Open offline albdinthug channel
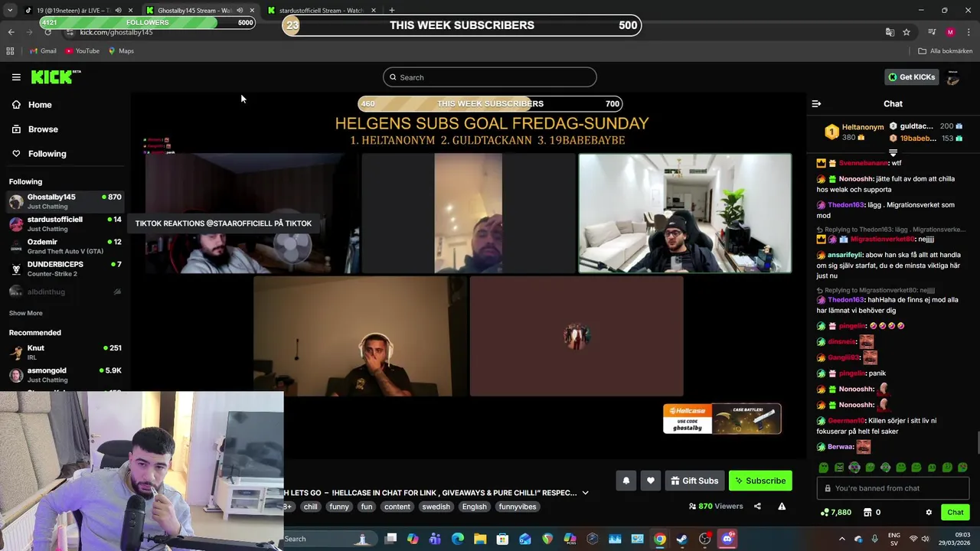 click(x=65, y=292)
